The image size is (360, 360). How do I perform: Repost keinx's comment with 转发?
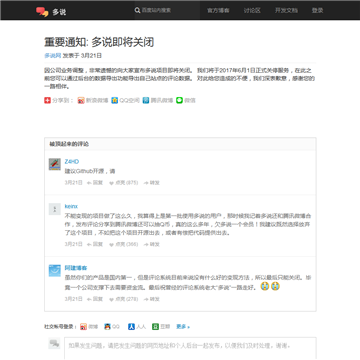pyautogui.click(x=152, y=244)
